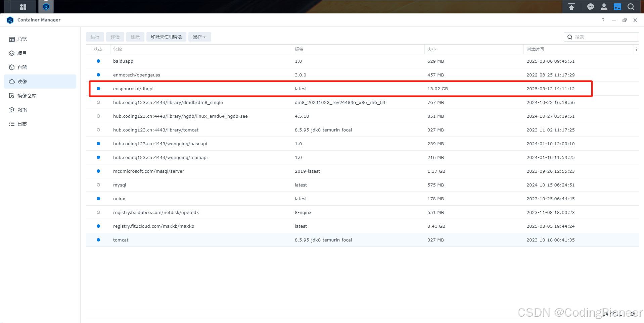Image resolution: width=644 pixels, height=323 pixels.
Task: Click the hollow status dot of hub.coding123.cn library/tomcat
Action: [98, 130]
